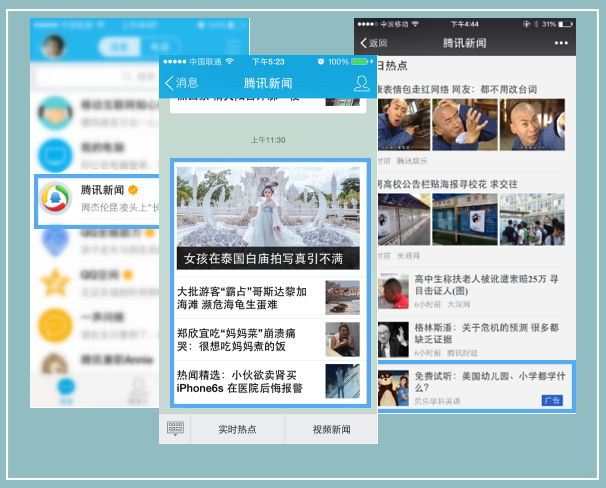606x488 pixels.
Task: Open the 高中生称扶老人被讹 article
Action: coord(472,291)
